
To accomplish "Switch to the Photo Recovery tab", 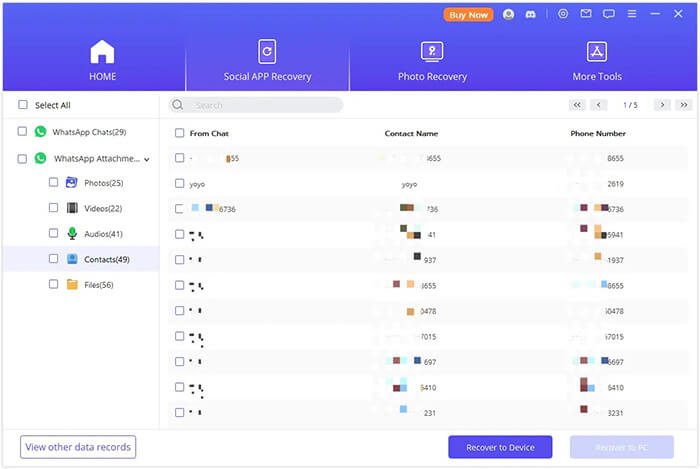I will pyautogui.click(x=432, y=60).
